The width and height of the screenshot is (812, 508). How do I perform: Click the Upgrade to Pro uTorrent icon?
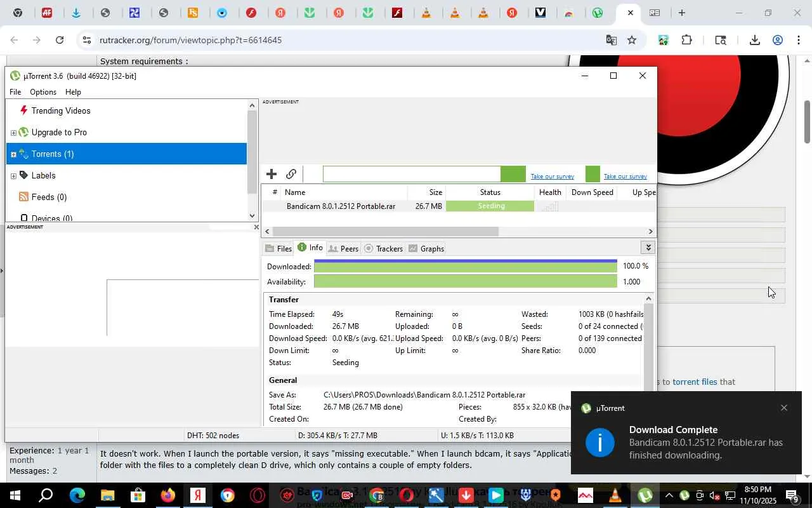coord(24,132)
